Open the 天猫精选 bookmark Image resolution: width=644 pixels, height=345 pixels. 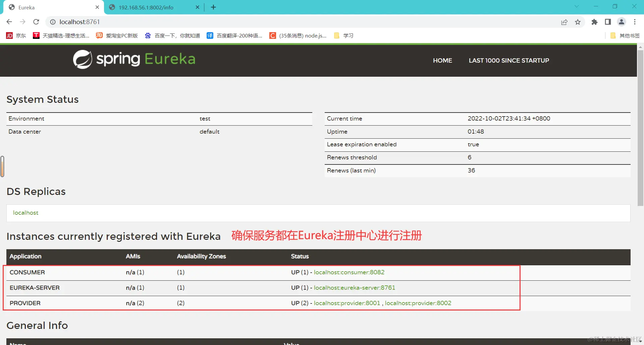coord(61,36)
